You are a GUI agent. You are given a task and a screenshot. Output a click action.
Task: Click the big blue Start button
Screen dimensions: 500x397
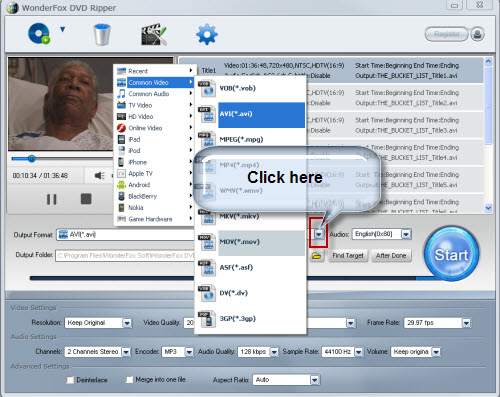click(451, 255)
